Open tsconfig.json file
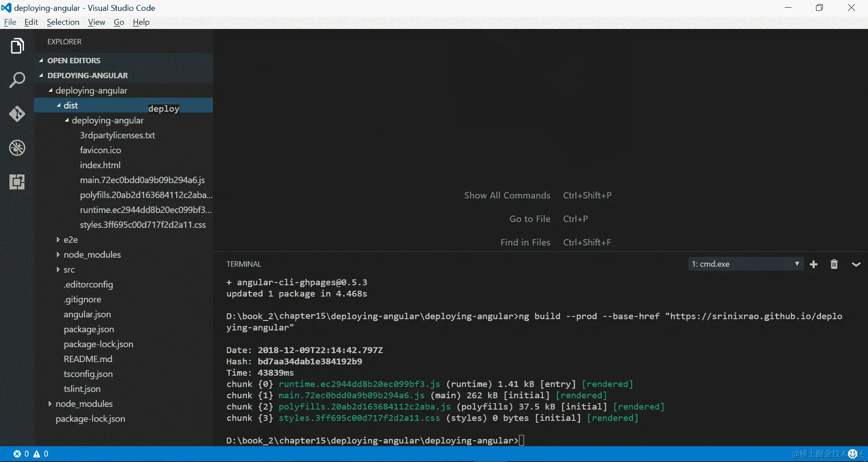The width and height of the screenshot is (868, 462). pos(88,374)
